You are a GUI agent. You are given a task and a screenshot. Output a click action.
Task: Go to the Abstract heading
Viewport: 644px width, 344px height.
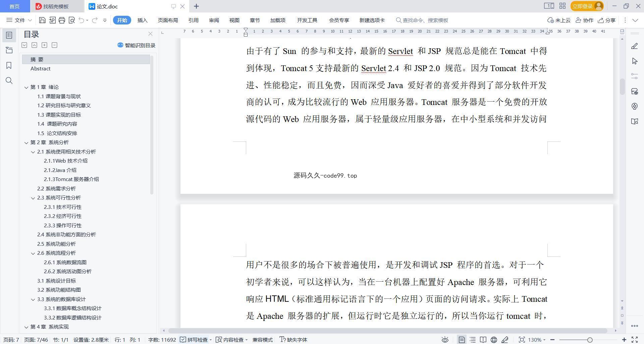click(x=40, y=69)
